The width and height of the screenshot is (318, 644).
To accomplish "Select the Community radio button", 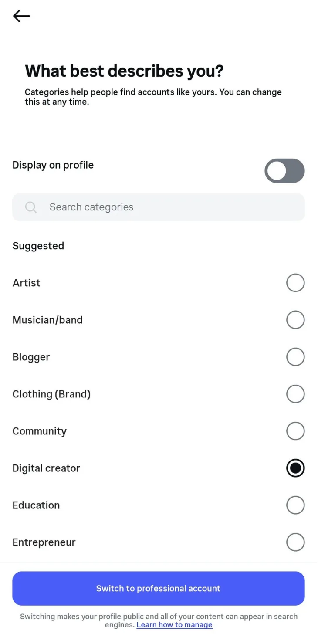I will coord(295,431).
